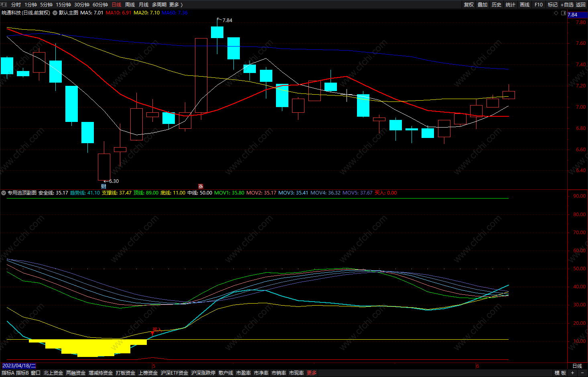Click the 标记 mark button
The height and width of the screenshot is (377, 588).
pyautogui.click(x=553, y=5)
